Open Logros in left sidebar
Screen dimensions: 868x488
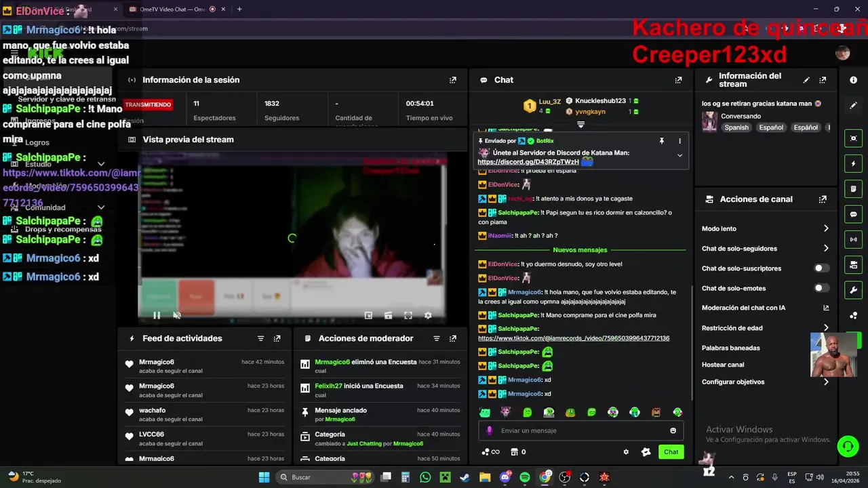click(37, 142)
